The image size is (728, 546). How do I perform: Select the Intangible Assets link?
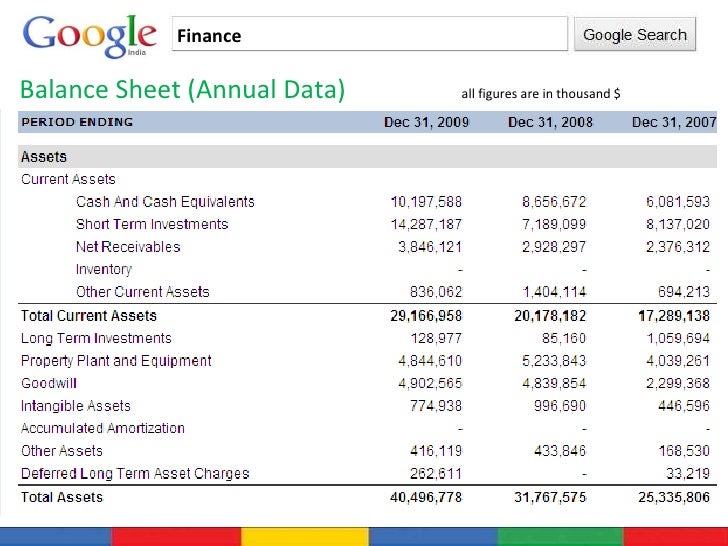(76, 406)
